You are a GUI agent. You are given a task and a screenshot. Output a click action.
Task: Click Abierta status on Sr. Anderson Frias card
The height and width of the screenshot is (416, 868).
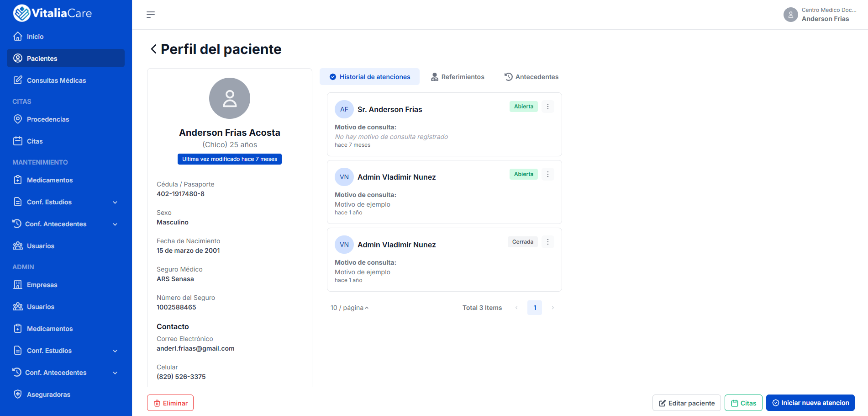click(x=524, y=107)
